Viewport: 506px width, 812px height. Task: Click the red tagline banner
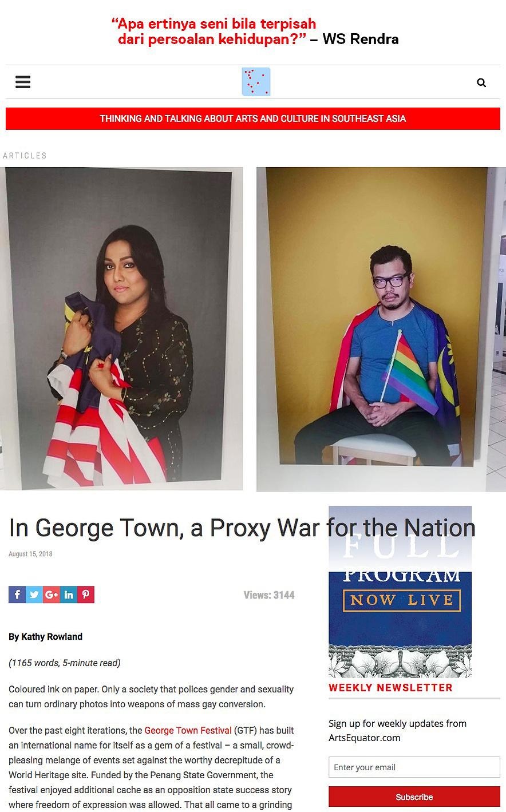(x=253, y=118)
